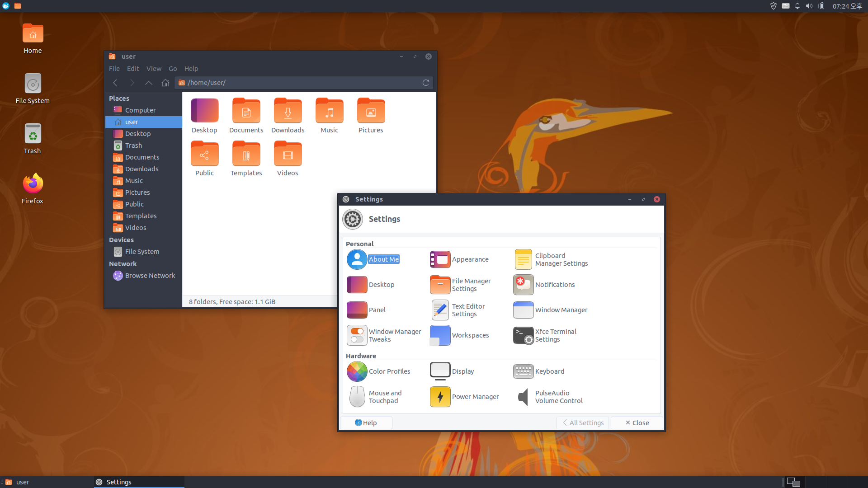868x488 pixels.
Task: Click the Help button in Settings
Action: [366, 423]
